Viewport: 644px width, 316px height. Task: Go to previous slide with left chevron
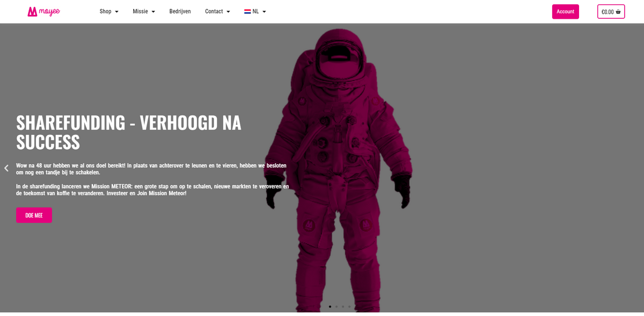tap(6, 168)
